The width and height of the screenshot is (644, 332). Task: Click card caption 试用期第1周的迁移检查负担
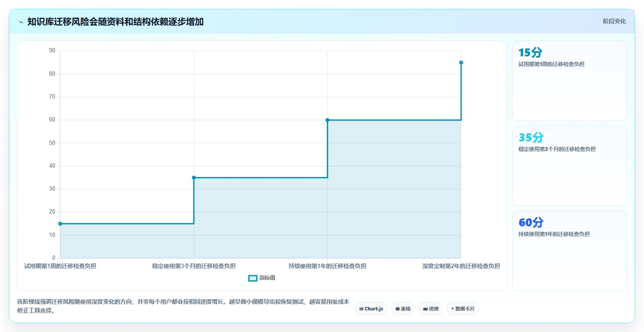pyautogui.click(x=551, y=64)
